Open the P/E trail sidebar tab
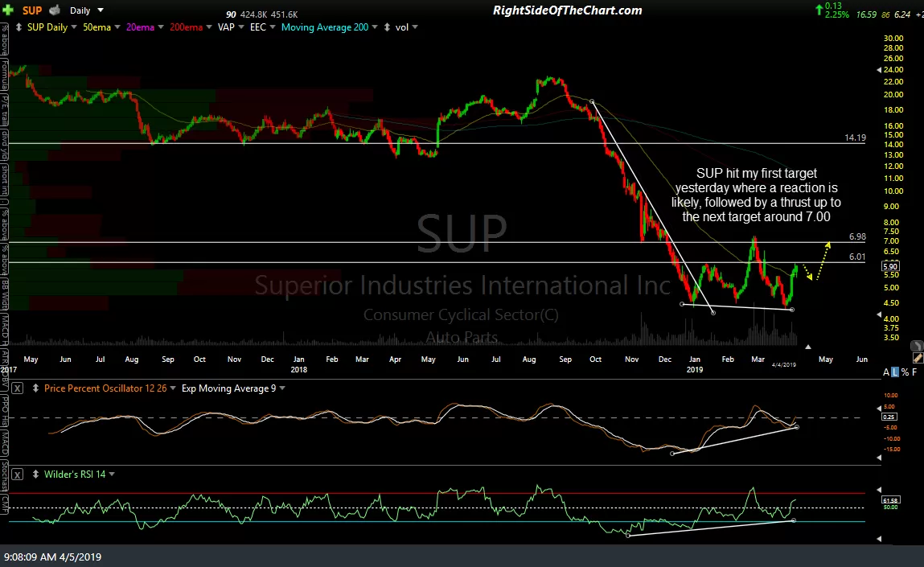Screen dimensions: 924x567 4,109
